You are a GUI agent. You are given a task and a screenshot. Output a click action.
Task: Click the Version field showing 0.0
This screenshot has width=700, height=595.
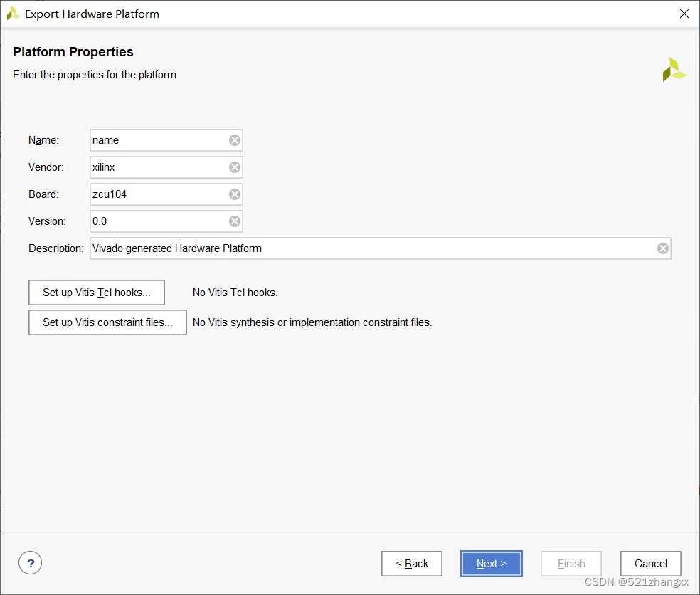click(x=157, y=221)
